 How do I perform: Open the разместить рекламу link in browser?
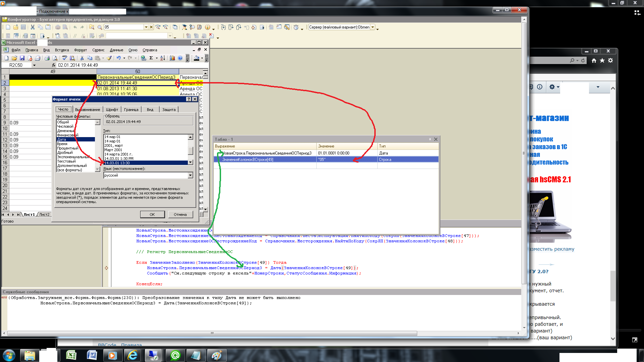click(552, 249)
